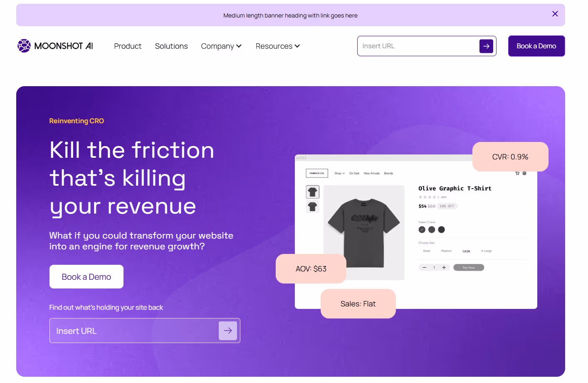Viewport: 588px width, 383px height.
Task: Click the Buy Now button in mockup
Action: tap(469, 267)
